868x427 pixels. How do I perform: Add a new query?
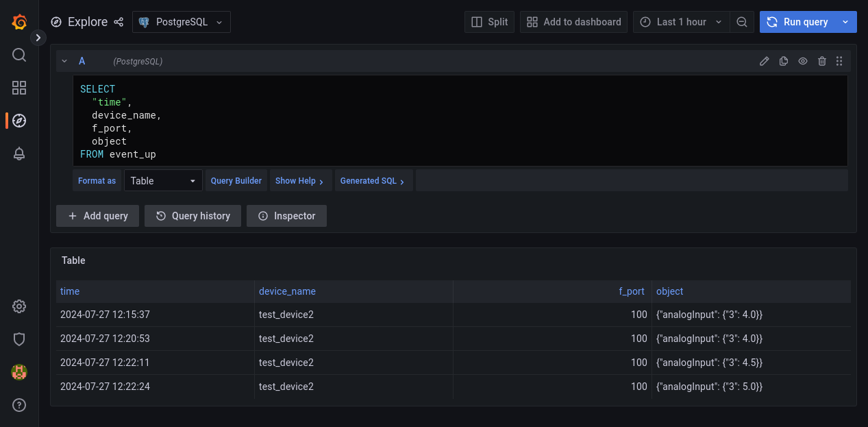[97, 216]
